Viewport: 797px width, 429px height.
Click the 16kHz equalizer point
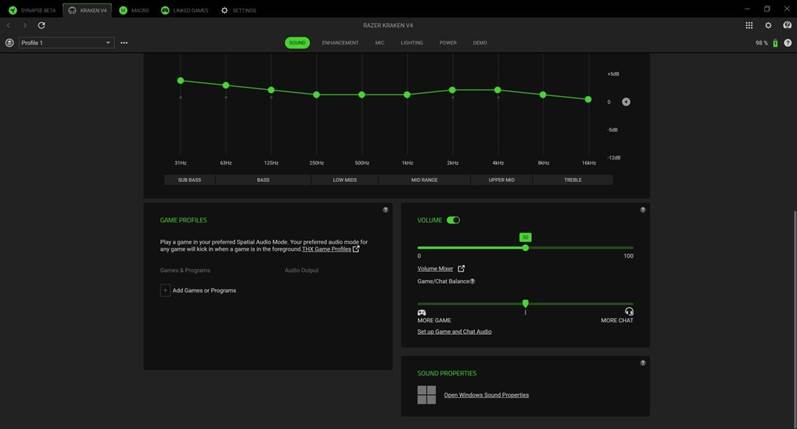click(x=588, y=100)
